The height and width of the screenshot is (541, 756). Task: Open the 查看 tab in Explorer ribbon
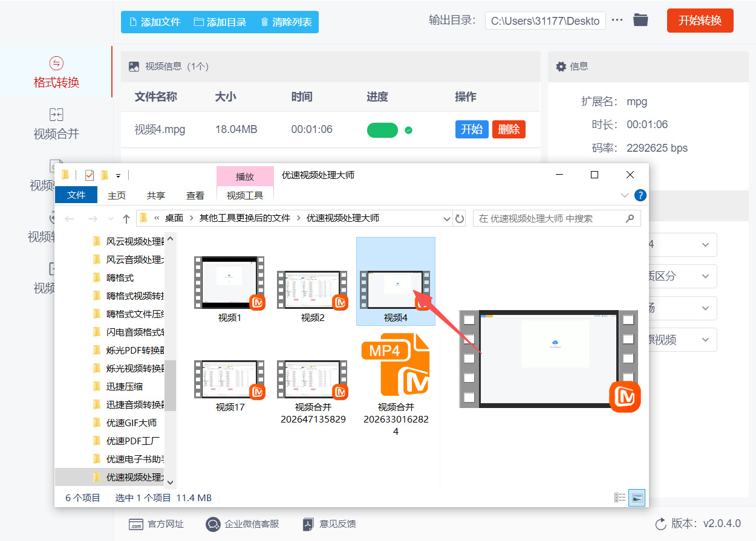195,195
